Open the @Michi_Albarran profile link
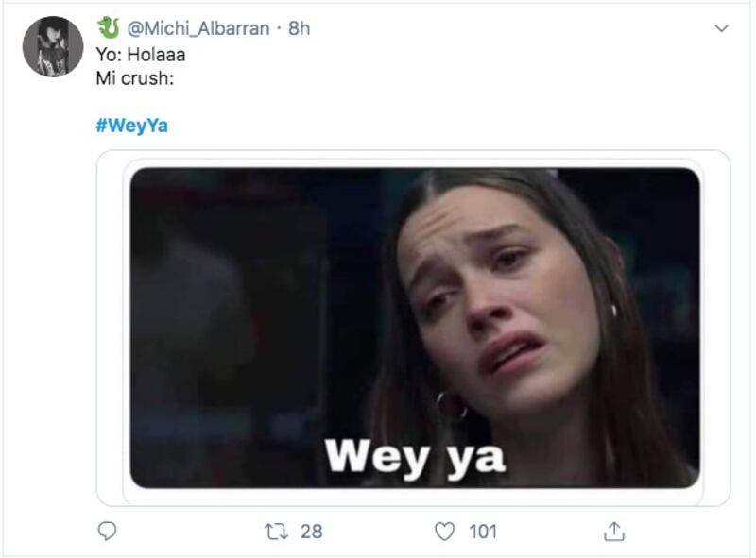The image size is (756, 558). [198, 29]
